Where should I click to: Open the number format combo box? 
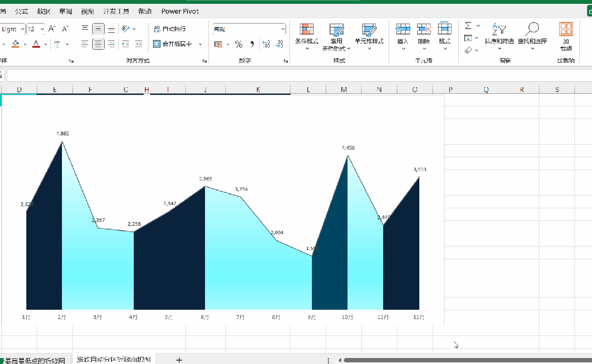pos(249,29)
